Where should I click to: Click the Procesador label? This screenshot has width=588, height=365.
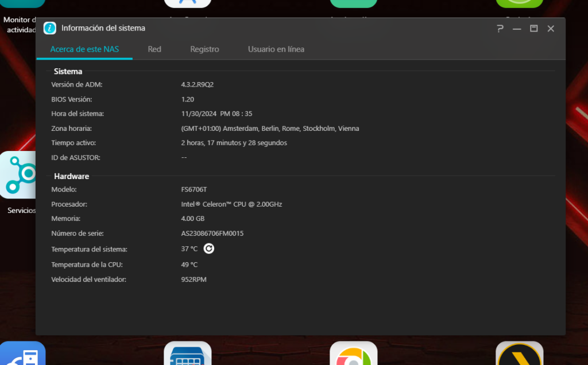click(69, 204)
